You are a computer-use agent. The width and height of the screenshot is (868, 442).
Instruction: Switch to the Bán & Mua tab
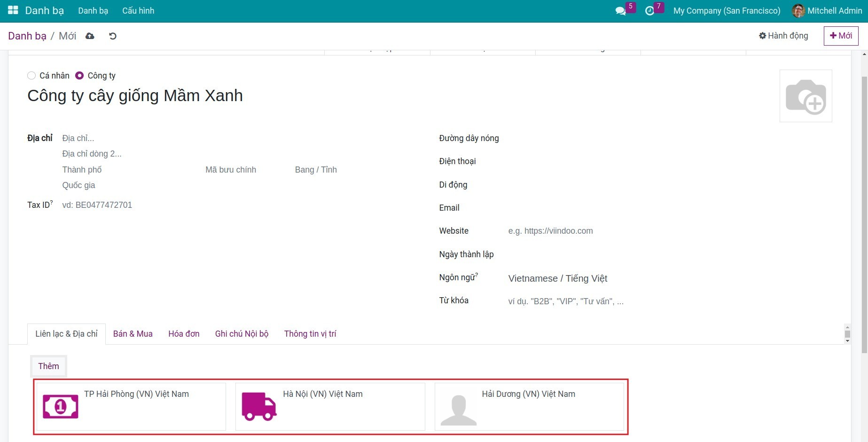pos(133,334)
